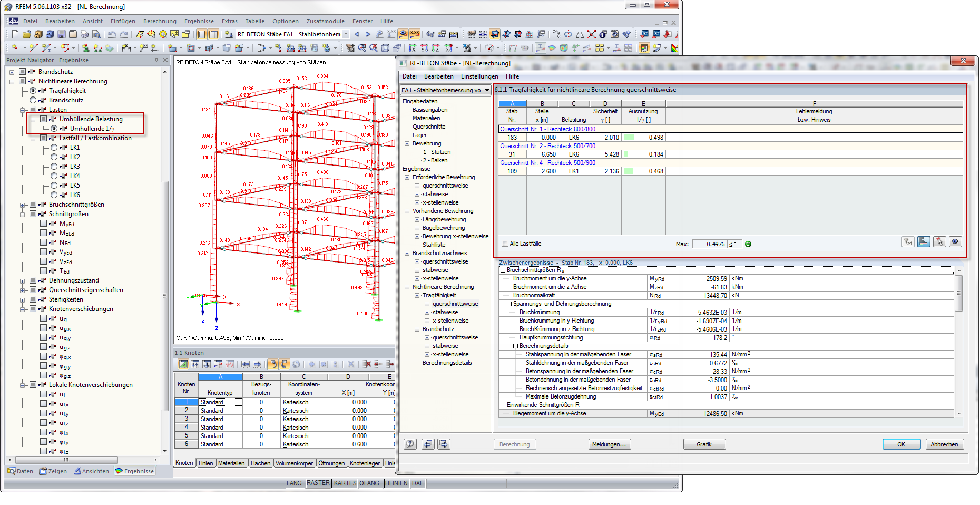Go to previous load case with left arrow
The height and width of the screenshot is (505, 980).
(357, 34)
